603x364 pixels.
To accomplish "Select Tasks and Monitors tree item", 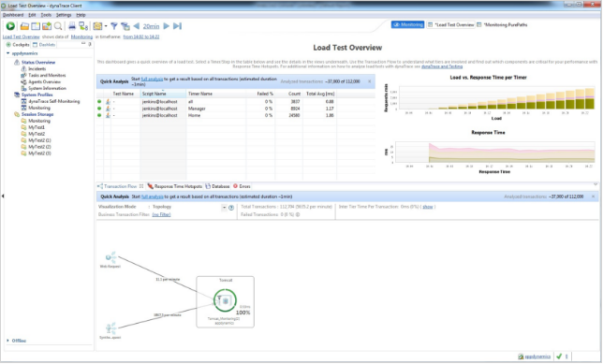I will [47, 76].
